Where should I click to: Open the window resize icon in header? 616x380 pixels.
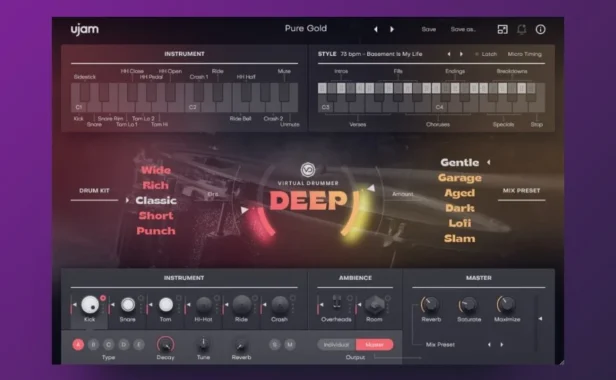[502, 29]
